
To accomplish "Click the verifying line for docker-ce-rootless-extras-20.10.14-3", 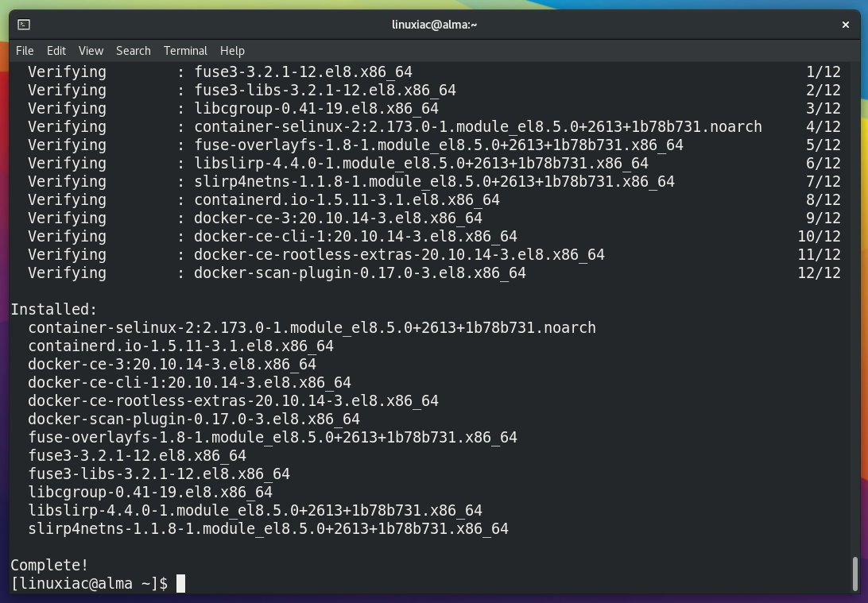I will pos(434,254).
